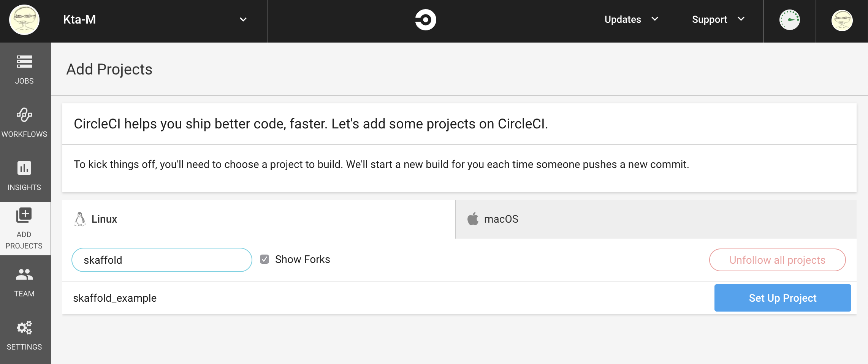Open the Support dropdown menu
Viewport: 868px width, 364px height.
(x=718, y=19)
